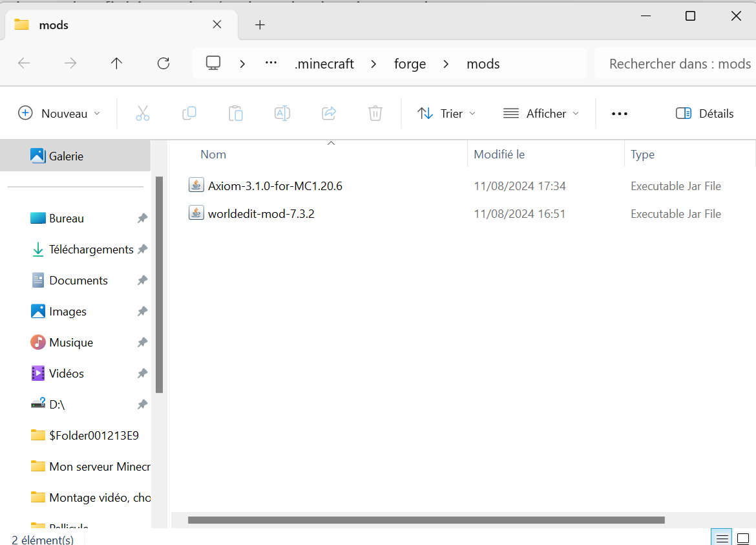Open Téléchargements in the sidebar
The image size is (756, 545).
click(91, 250)
